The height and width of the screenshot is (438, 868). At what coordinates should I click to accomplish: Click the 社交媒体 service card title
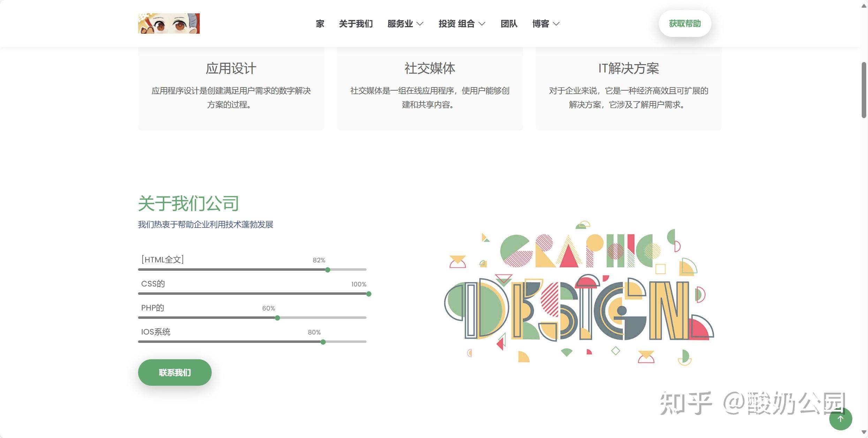[430, 68]
